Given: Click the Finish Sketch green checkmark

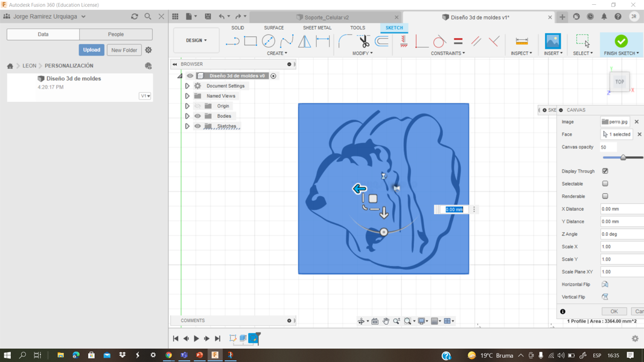Looking at the screenshot, I should coord(621,41).
